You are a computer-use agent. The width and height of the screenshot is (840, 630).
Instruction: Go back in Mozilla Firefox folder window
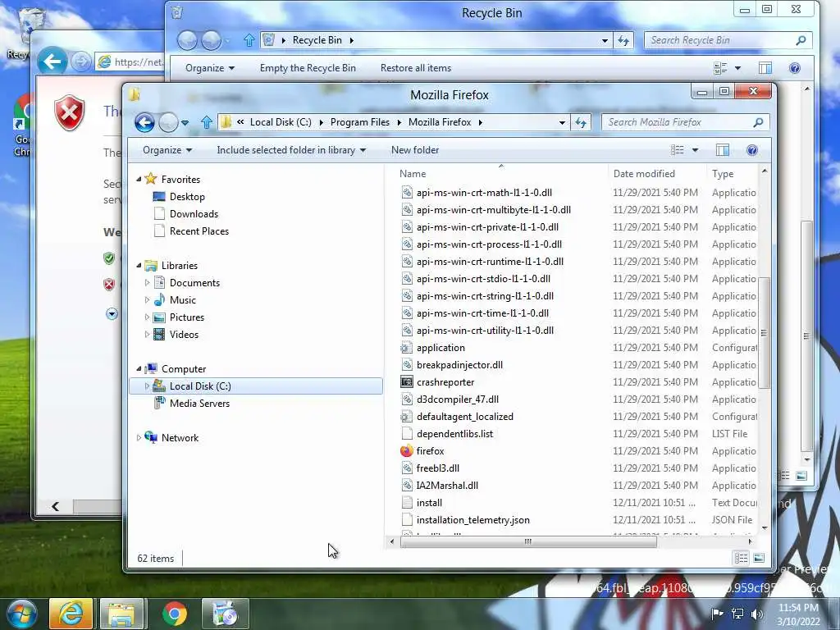144,123
